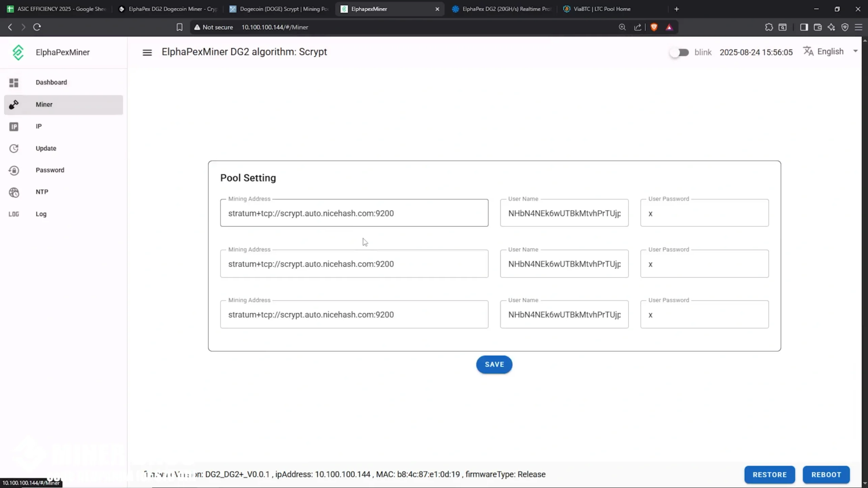Screen dimensions: 868x488
Task: Click the Brave VPN shield icon
Action: point(845,27)
